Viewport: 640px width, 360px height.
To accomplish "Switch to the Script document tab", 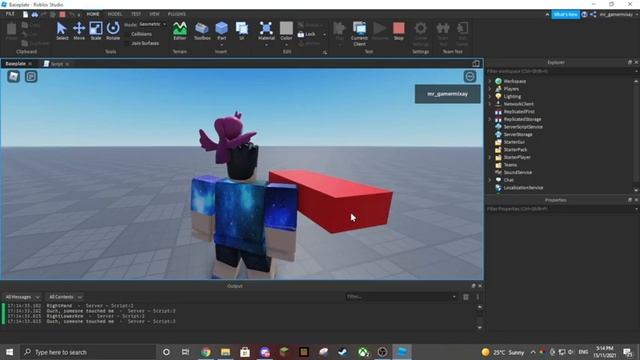I will click(57, 64).
